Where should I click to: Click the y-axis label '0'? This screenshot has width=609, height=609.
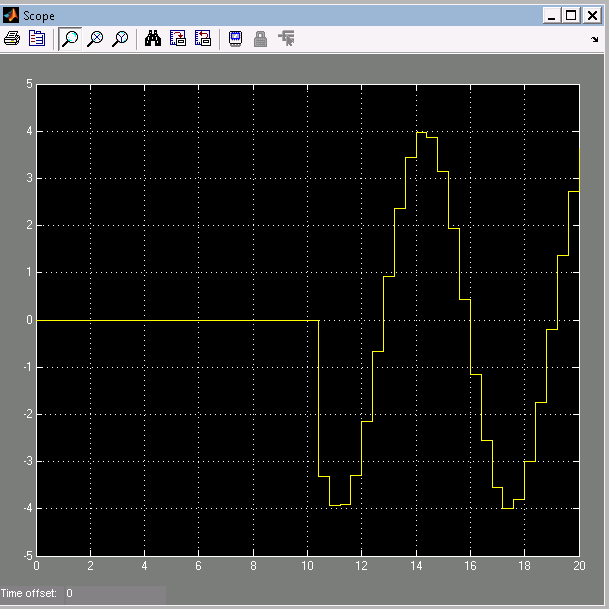[30, 320]
